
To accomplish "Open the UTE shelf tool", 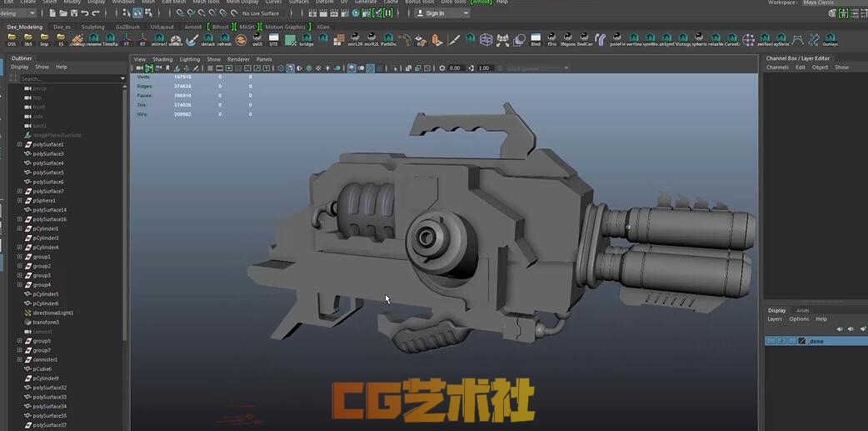I will (x=273, y=39).
